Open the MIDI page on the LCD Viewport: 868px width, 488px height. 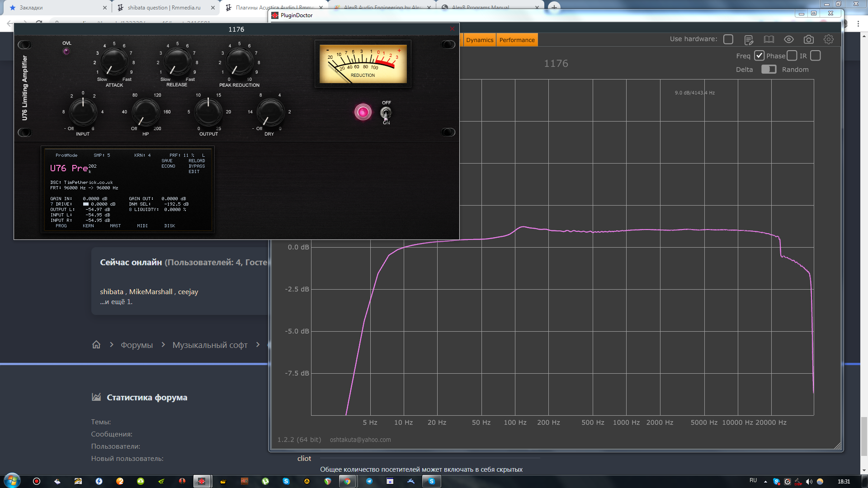142,226
